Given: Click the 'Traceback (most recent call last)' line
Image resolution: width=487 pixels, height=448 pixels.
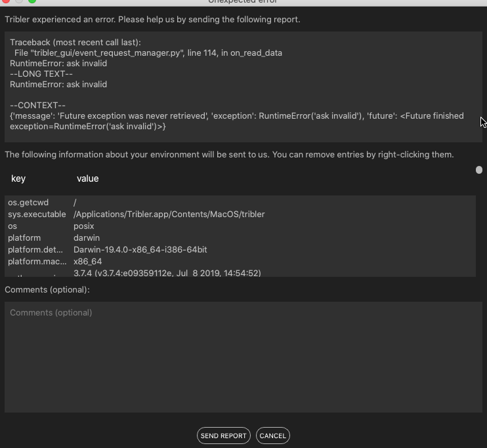Looking at the screenshot, I should coord(75,42).
